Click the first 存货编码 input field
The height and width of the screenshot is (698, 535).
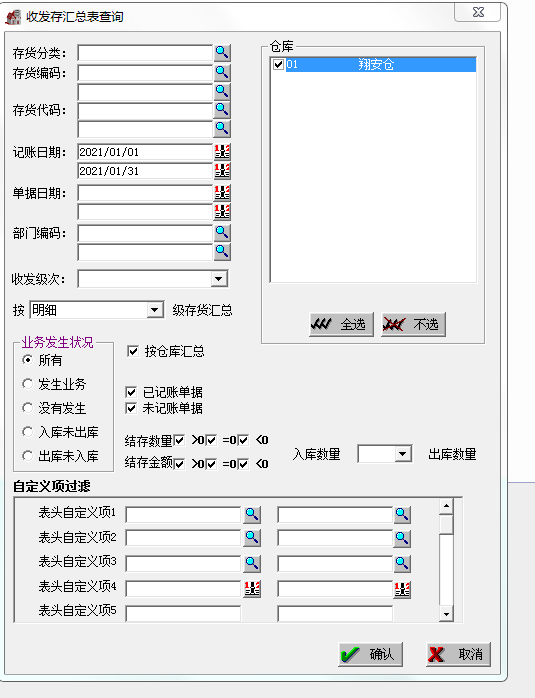click(145, 73)
